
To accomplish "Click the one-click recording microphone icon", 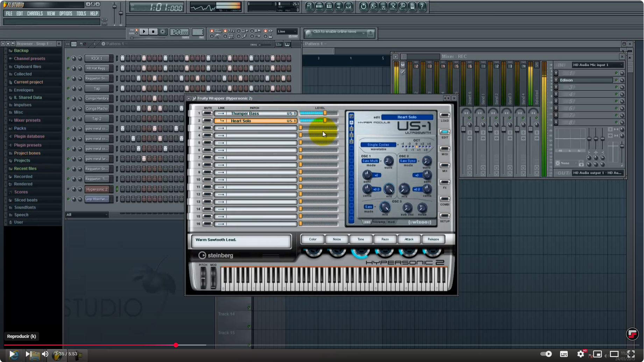I will click(x=403, y=6).
